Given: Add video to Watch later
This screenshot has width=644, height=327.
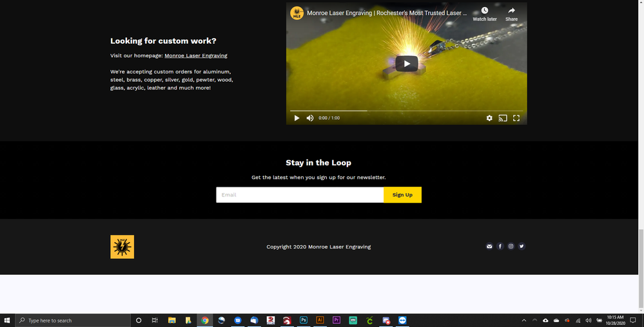Looking at the screenshot, I should 485,14.
